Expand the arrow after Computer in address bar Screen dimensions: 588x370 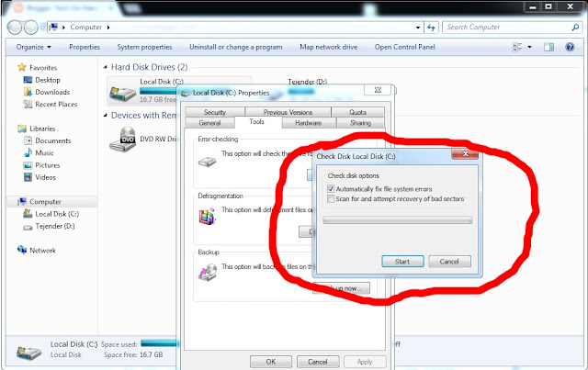pos(108,28)
